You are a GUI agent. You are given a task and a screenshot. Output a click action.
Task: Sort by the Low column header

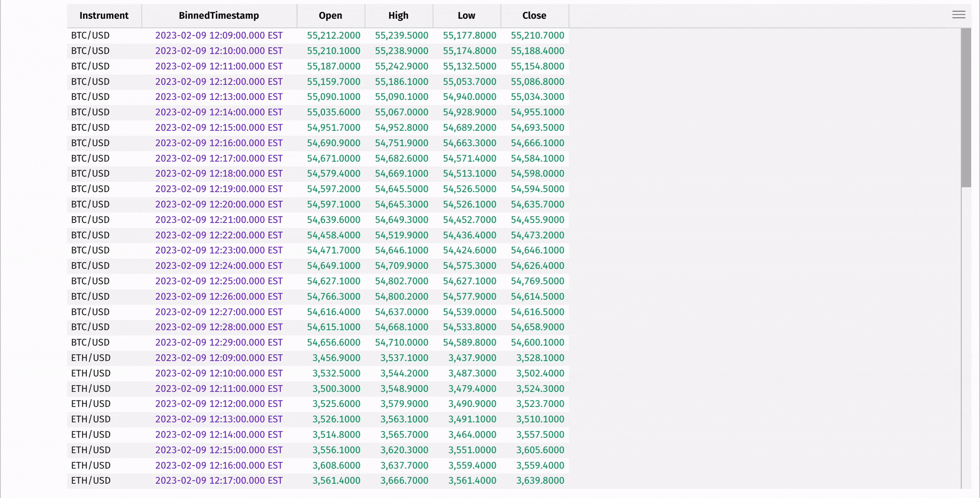466,15
